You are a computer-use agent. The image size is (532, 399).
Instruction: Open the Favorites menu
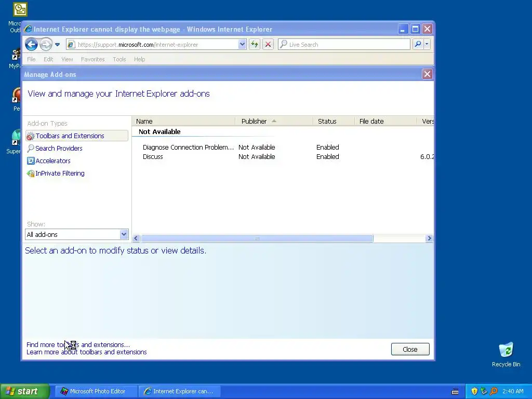tap(92, 59)
